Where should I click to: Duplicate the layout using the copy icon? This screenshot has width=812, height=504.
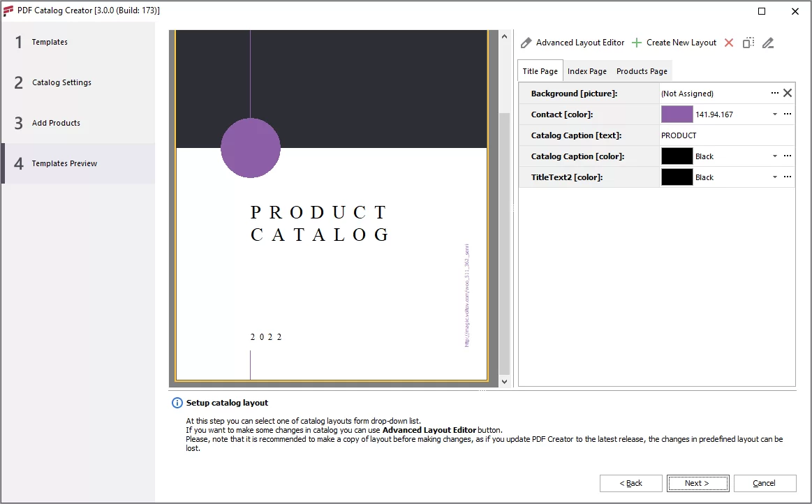pos(748,42)
